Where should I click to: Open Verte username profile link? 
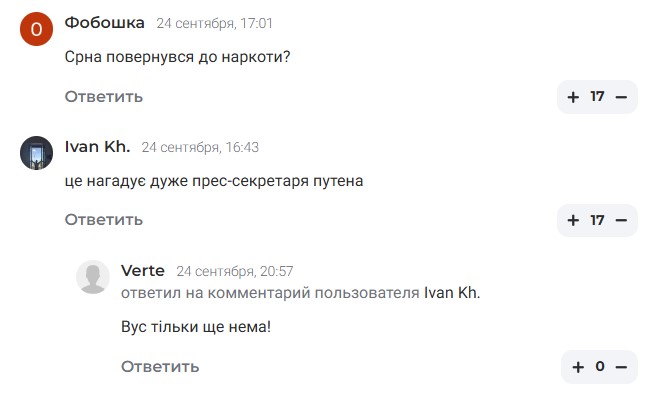click(142, 271)
